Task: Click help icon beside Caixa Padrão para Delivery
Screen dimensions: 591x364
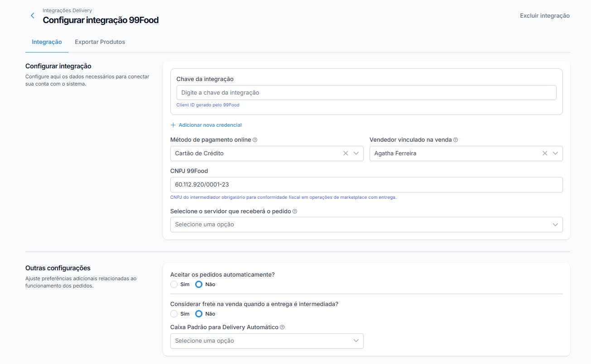Action: (x=282, y=327)
